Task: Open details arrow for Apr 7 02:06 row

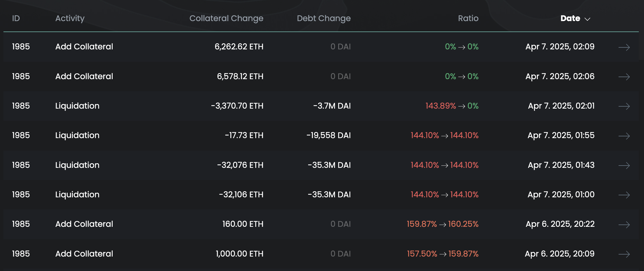Action: 624,77
